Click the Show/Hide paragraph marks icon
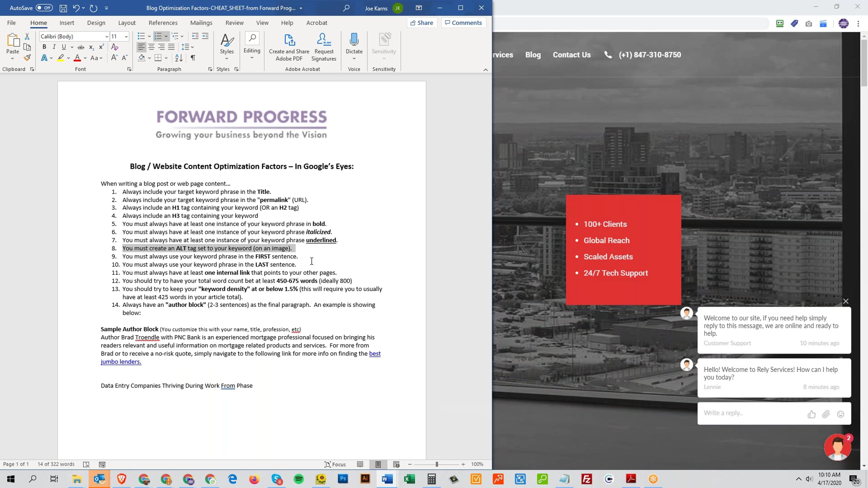868x488 pixels. pos(193,58)
